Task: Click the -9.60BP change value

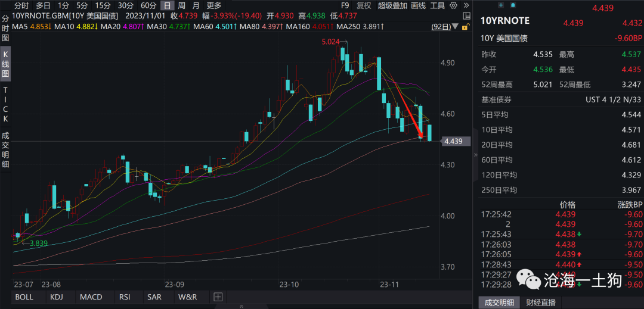Action: click(x=628, y=39)
